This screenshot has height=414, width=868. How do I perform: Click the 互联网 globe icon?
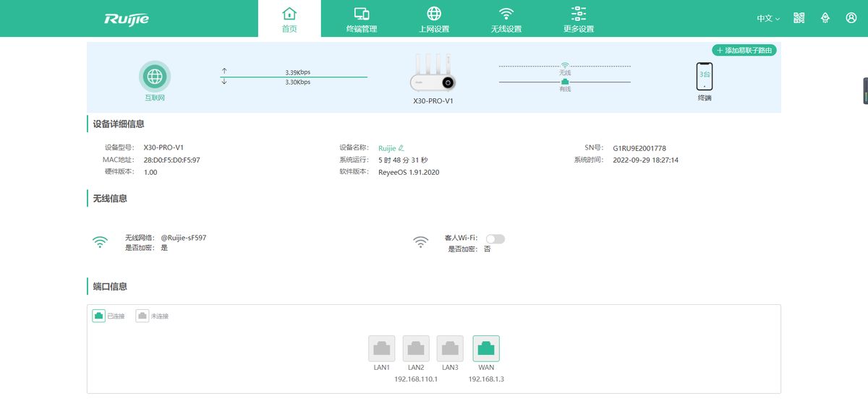[155, 76]
